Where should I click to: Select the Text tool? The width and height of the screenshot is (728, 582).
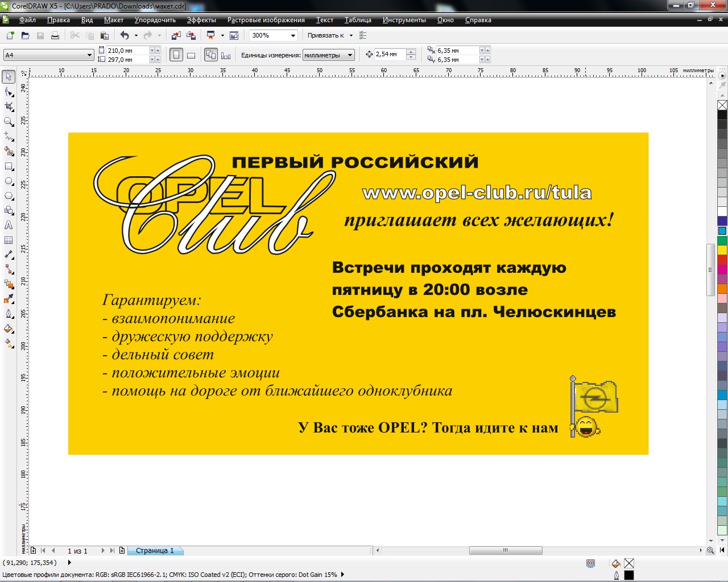(x=9, y=225)
